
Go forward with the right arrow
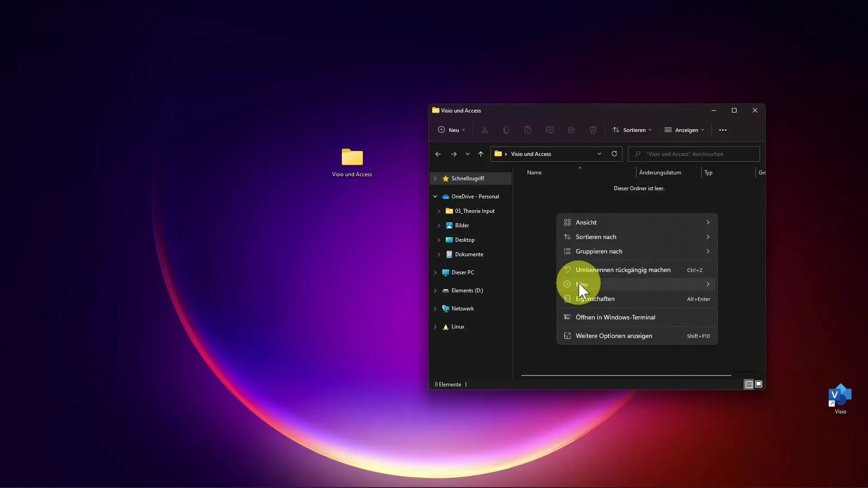(453, 154)
